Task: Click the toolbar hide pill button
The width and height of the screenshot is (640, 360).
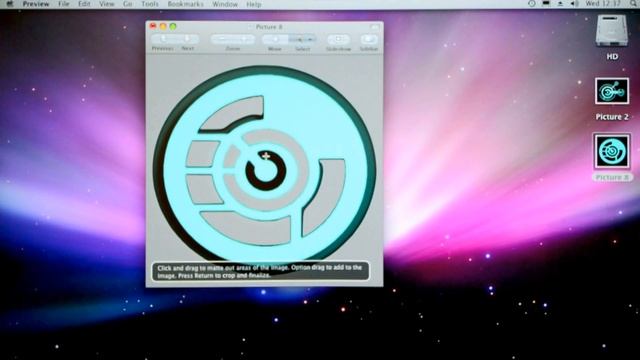Action: pos(375,27)
